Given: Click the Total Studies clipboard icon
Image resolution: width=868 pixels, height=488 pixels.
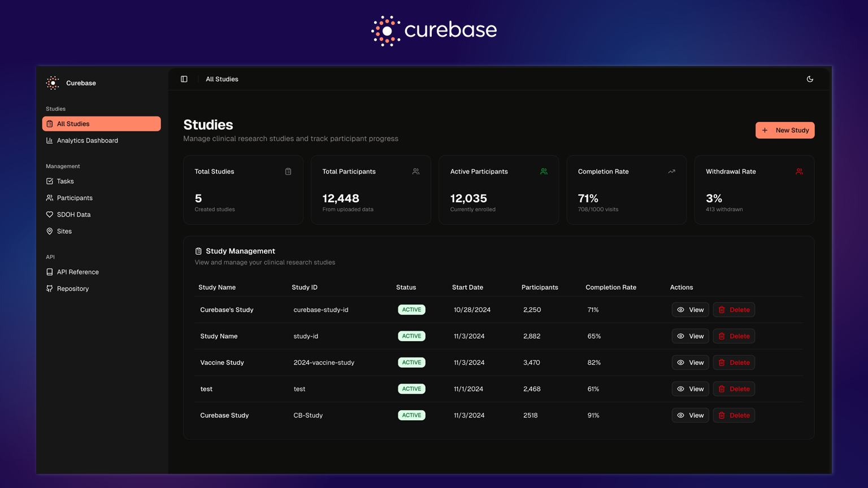Looking at the screenshot, I should click(288, 172).
